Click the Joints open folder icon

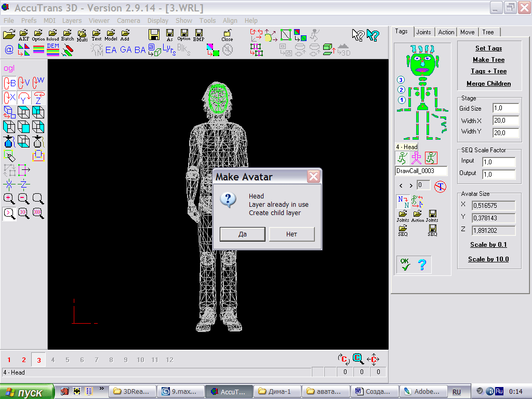click(403, 216)
